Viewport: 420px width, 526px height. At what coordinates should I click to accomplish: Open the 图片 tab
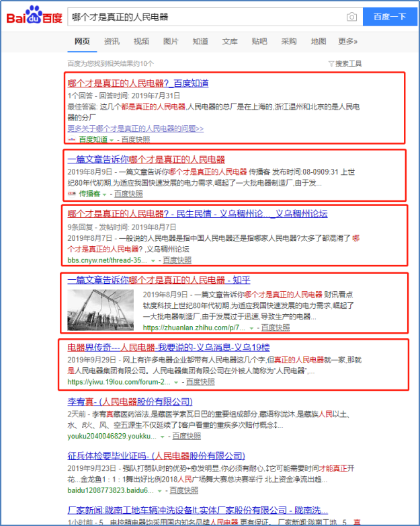coord(171,41)
